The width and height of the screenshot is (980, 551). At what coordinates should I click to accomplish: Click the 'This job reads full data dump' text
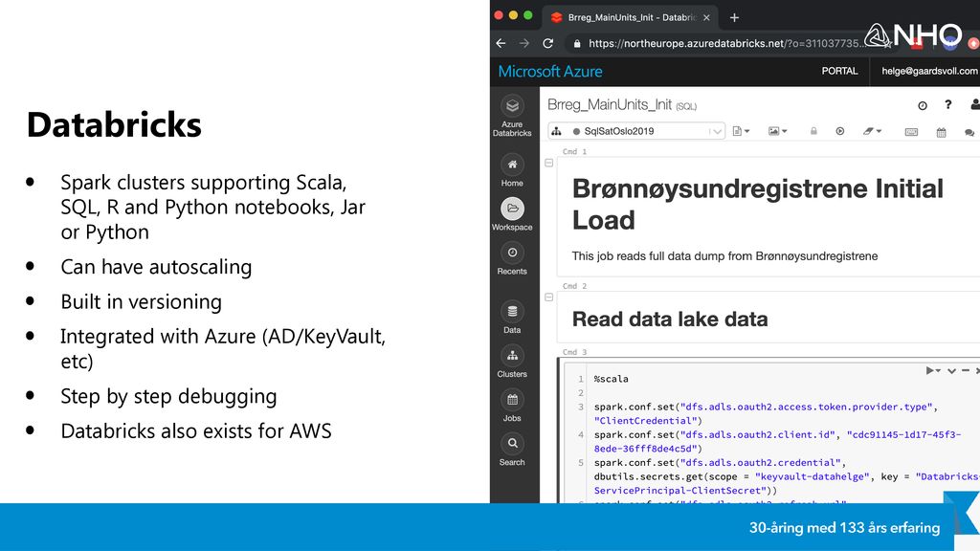[x=724, y=256]
